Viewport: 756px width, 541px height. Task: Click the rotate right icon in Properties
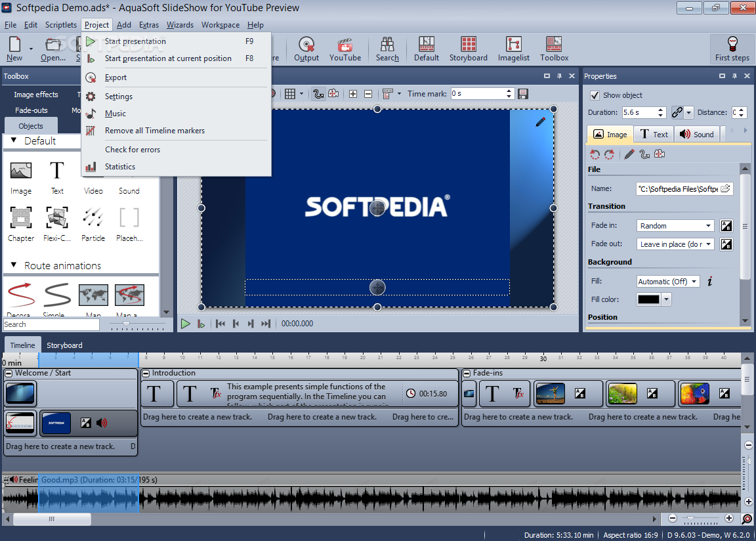(610, 154)
